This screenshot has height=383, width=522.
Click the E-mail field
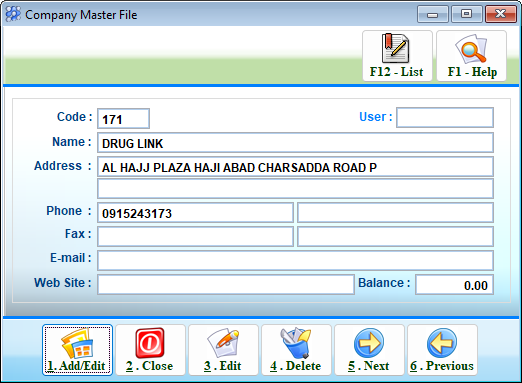coord(295,260)
